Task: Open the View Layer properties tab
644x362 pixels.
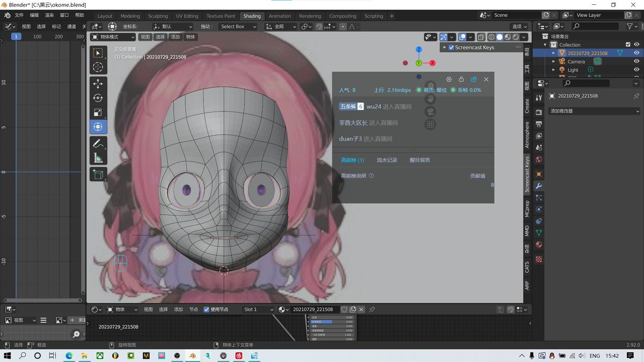Action: pyautogui.click(x=539, y=136)
